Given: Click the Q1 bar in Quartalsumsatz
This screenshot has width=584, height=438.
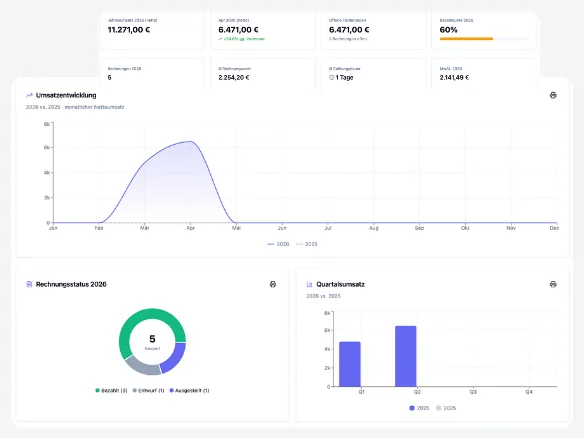Looking at the screenshot, I should coord(350,364).
